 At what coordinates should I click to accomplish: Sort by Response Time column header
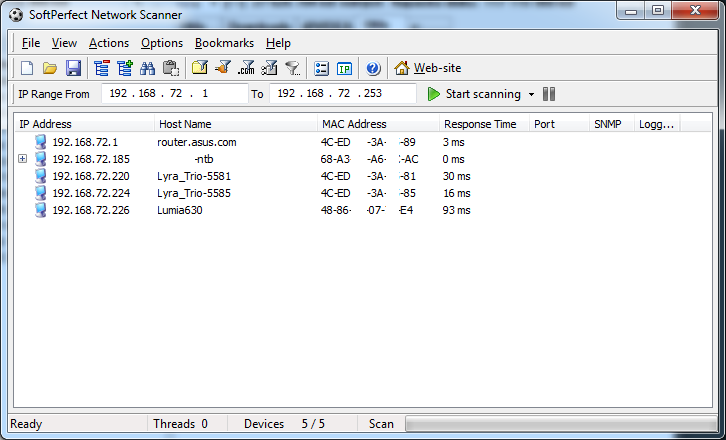tap(480, 124)
